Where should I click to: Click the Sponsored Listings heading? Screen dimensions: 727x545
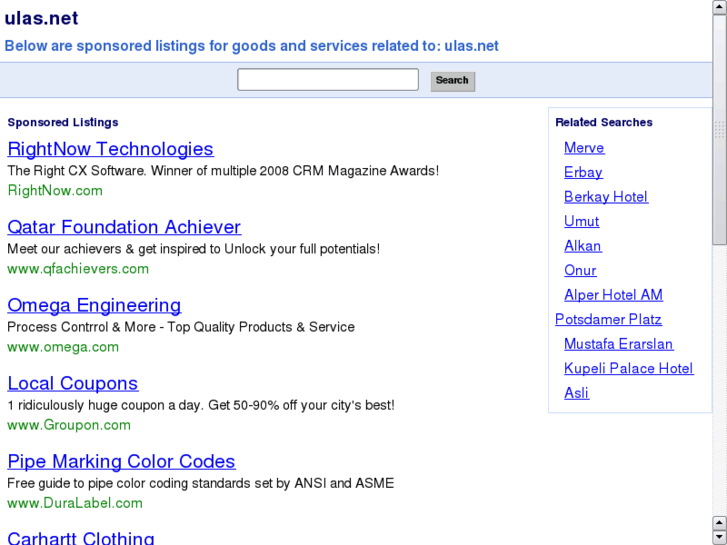point(63,122)
